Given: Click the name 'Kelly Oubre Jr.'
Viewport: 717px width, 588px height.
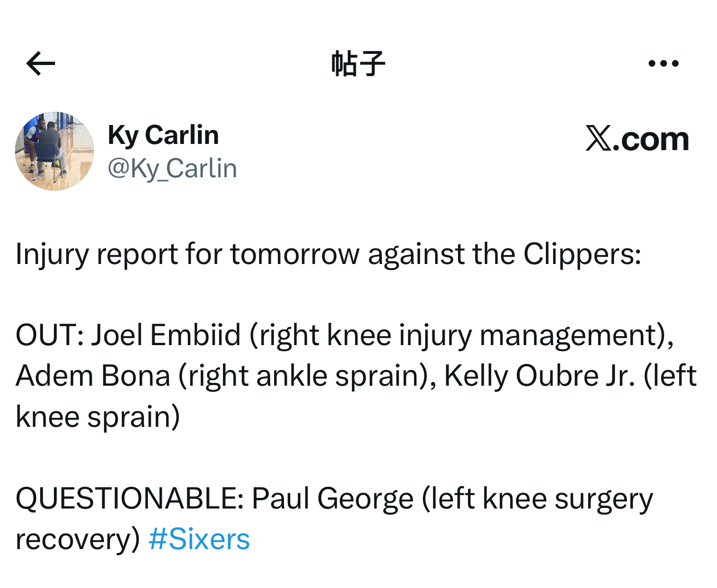Looking at the screenshot, I should click(x=539, y=376).
